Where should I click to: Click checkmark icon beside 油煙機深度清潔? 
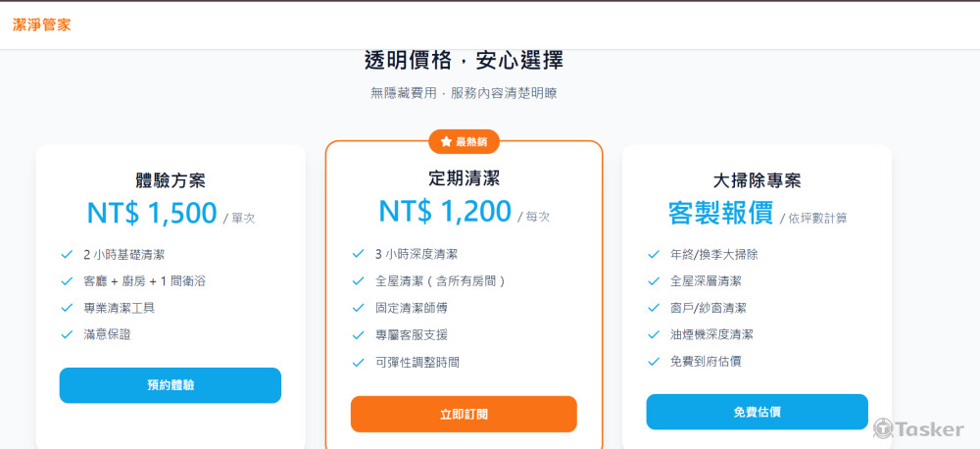point(654,334)
